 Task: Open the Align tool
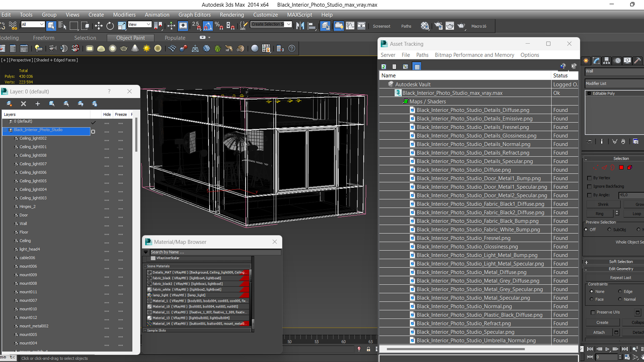312,25
